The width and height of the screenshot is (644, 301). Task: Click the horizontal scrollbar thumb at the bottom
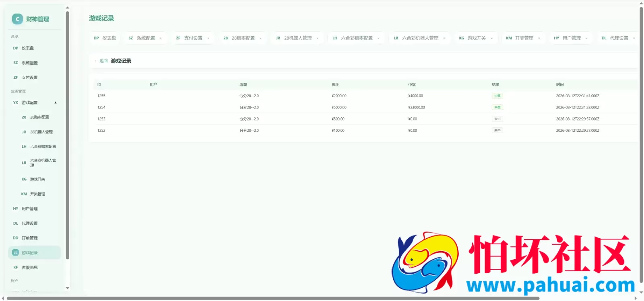pos(273,299)
